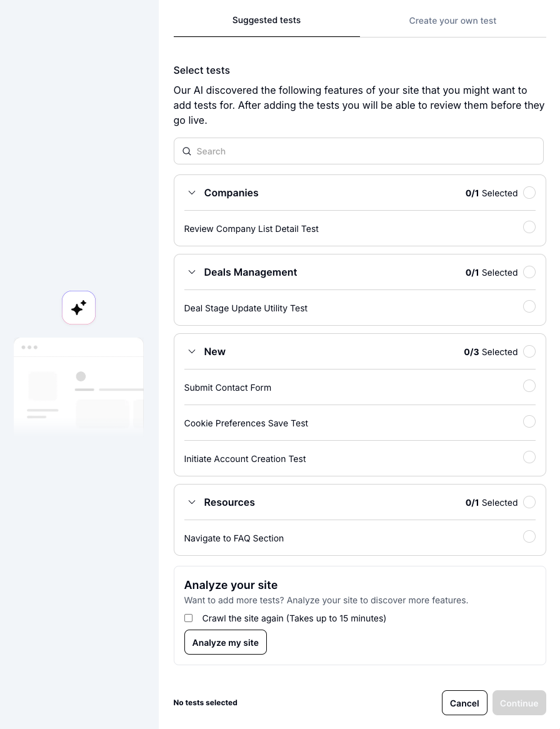Select the Cookie Preferences Save Test
This screenshot has width=560, height=729.
(x=529, y=421)
